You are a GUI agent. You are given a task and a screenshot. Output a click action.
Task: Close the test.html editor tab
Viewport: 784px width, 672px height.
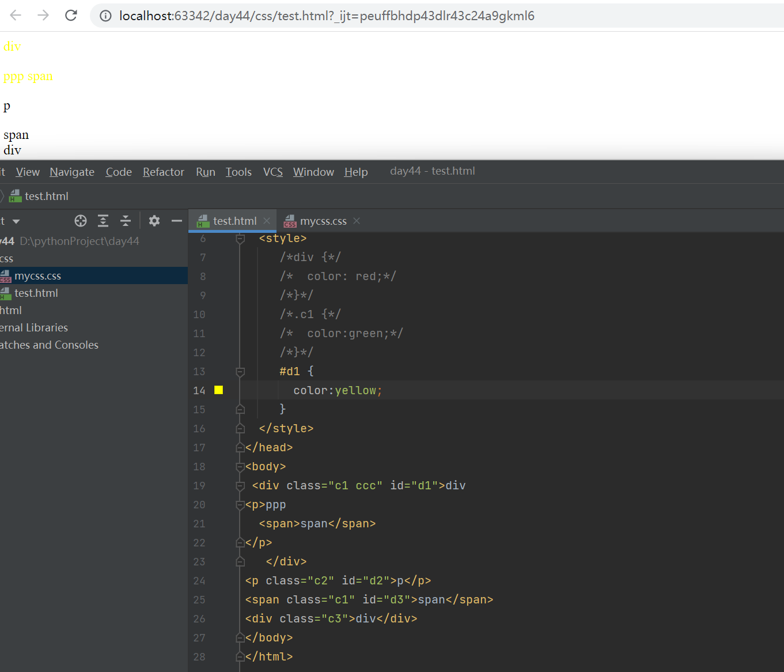tap(267, 221)
